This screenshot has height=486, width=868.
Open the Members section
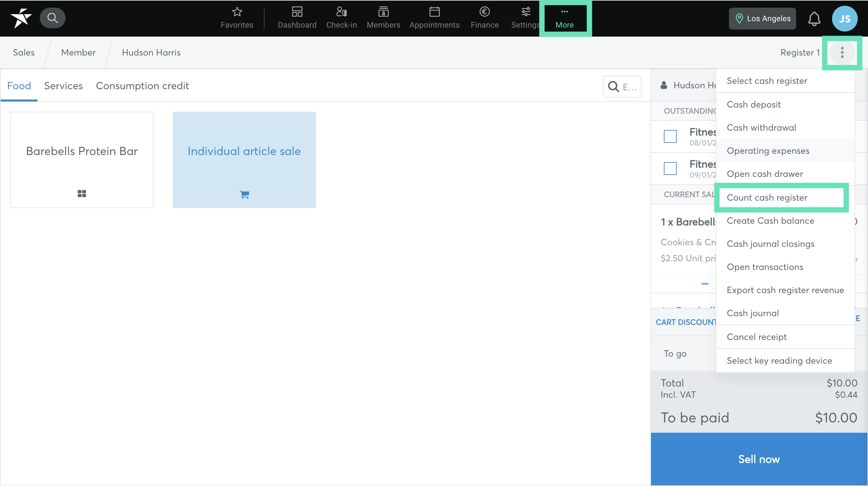383,18
